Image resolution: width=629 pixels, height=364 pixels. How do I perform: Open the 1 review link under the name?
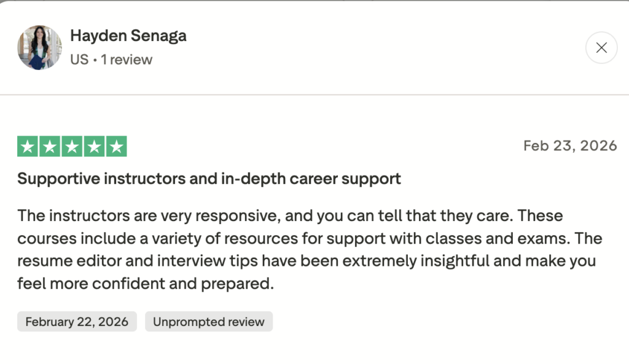tap(127, 60)
